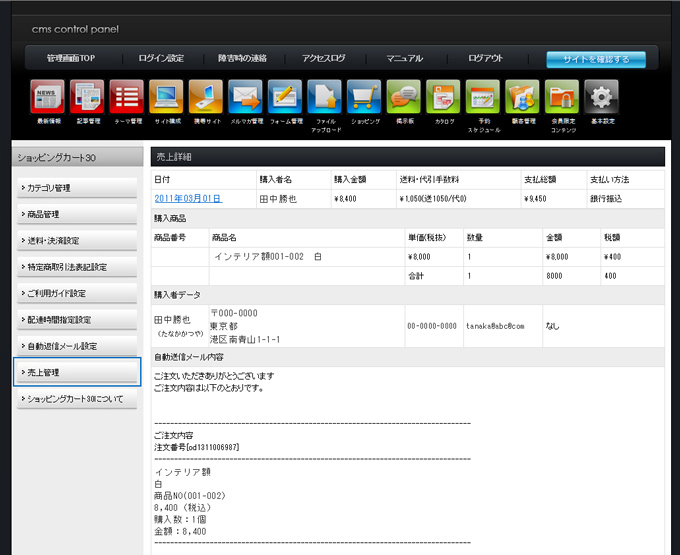Select the メルマガ管理 mail magazine icon

coord(245,98)
